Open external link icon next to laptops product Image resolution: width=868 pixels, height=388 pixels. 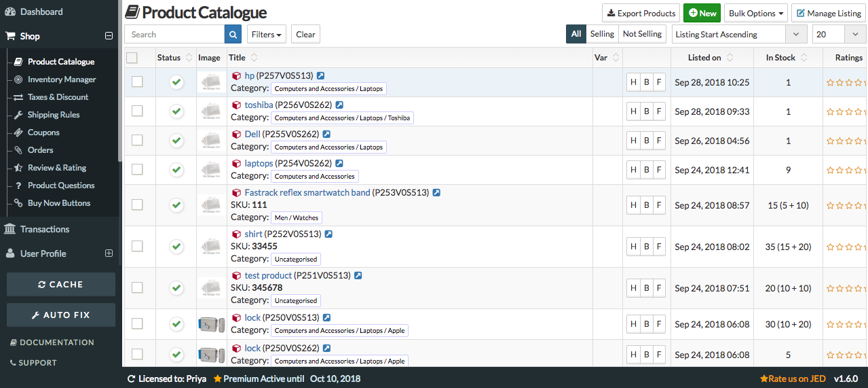[x=339, y=164]
